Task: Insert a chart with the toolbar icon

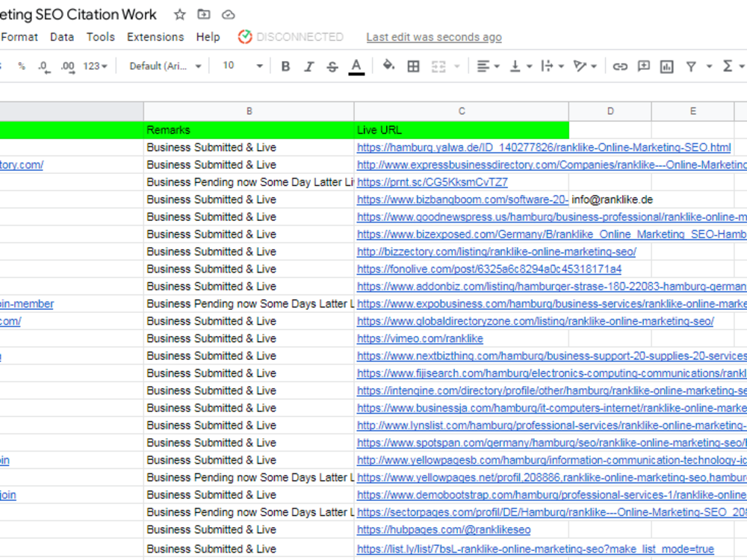Action: [666, 66]
